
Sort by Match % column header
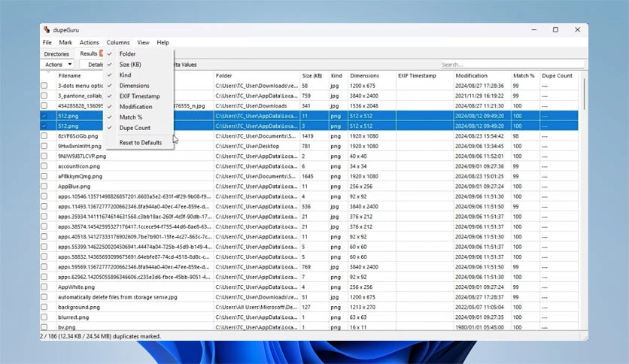[525, 75]
